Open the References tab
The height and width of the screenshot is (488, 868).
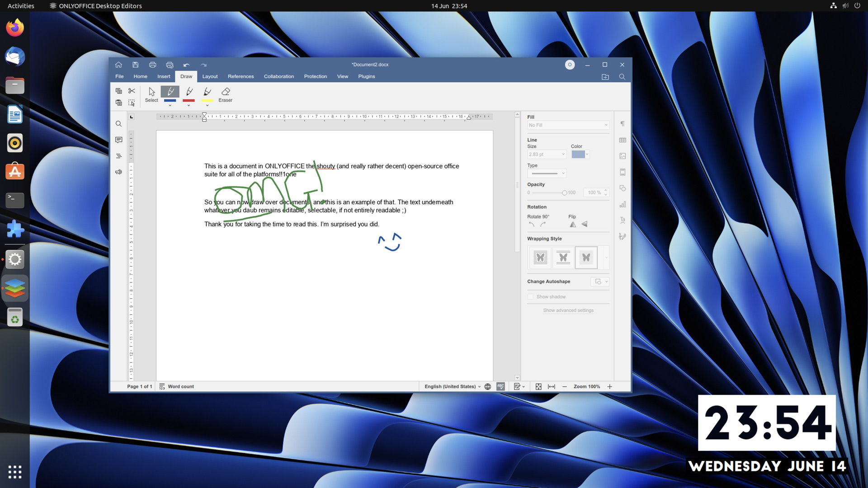pos(241,76)
